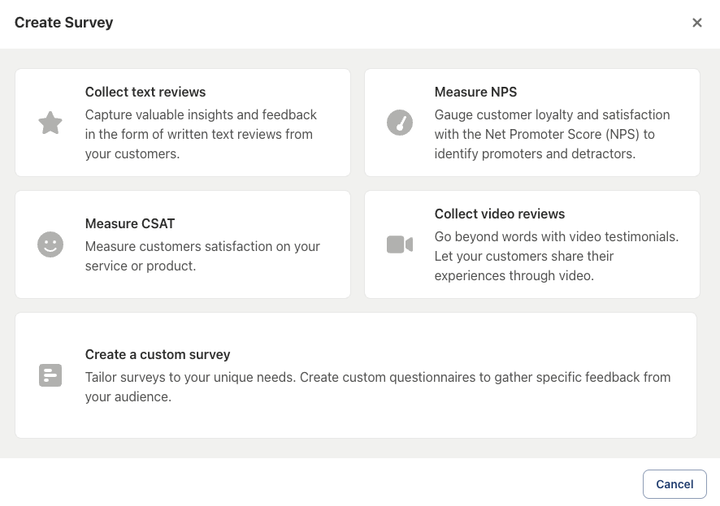This screenshot has height=506, width=720.
Task: Click the text reviews description text
Action: (x=200, y=134)
